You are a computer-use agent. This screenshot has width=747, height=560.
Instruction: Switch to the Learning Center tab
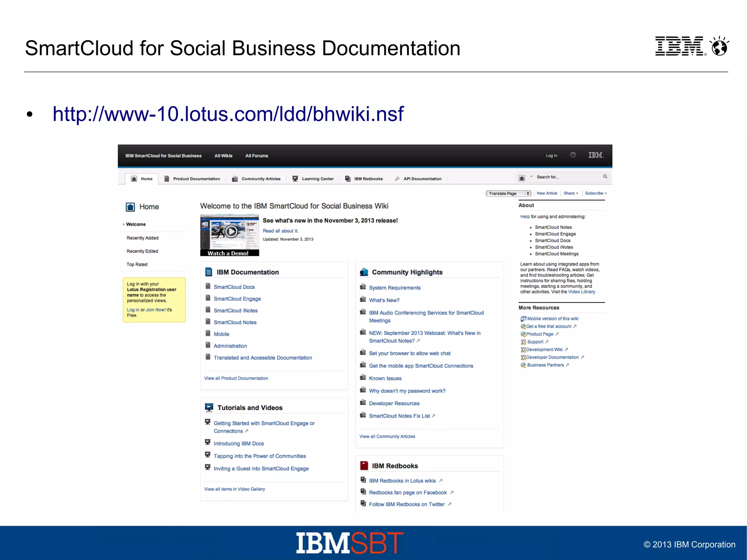coord(313,179)
